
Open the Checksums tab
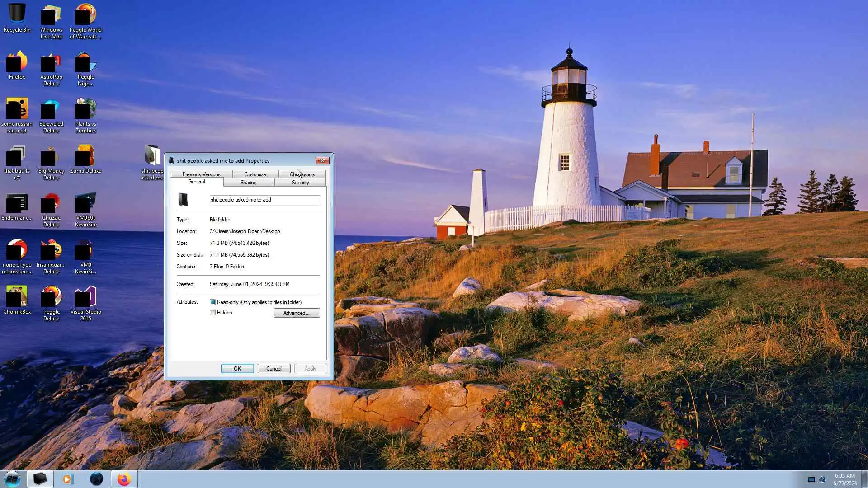point(302,174)
